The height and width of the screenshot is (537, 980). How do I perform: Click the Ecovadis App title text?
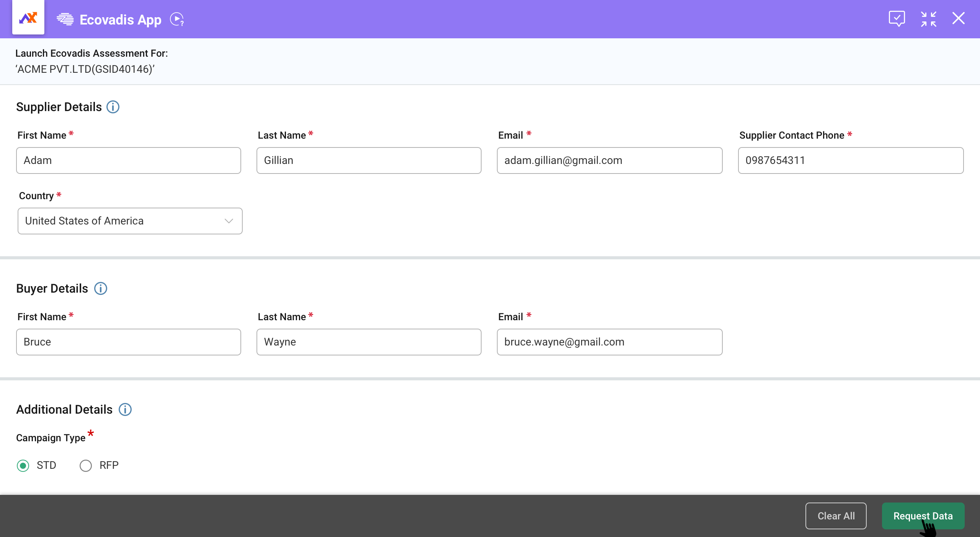tap(121, 20)
